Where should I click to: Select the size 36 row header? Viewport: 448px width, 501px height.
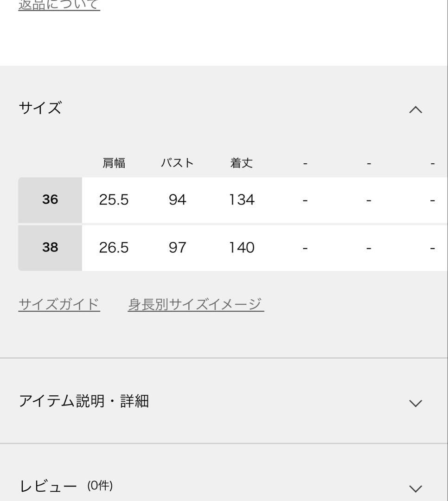(50, 200)
